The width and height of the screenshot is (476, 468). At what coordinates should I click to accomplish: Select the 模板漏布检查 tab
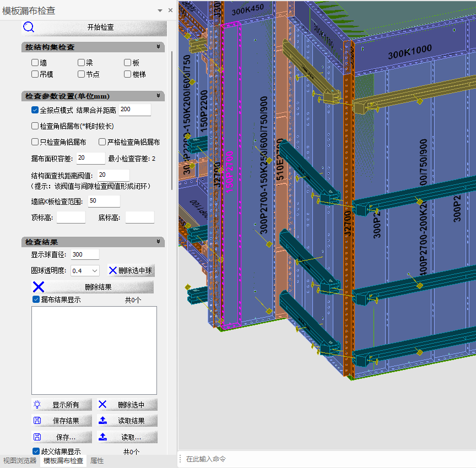tap(63, 461)
